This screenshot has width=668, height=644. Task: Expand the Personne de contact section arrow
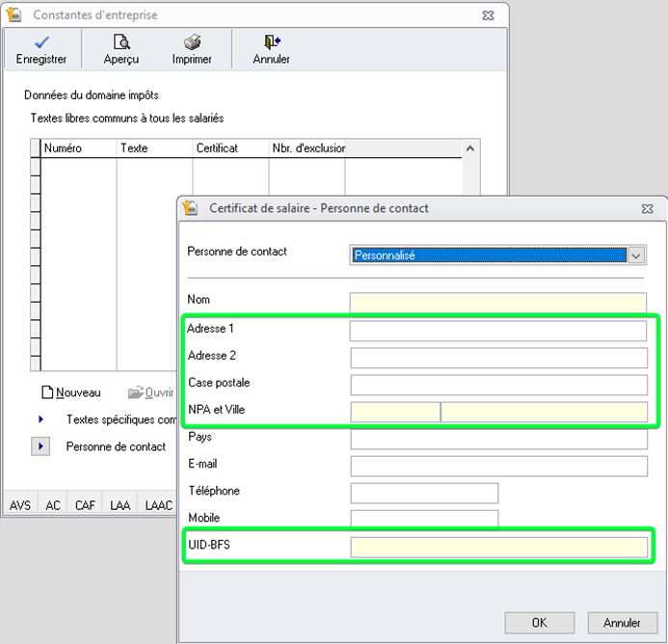pos(41,446)
